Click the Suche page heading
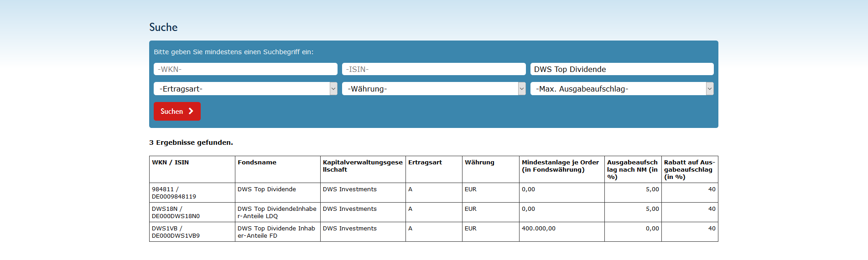The width and height of the screenshot is (868, 260). click(163, 27)
